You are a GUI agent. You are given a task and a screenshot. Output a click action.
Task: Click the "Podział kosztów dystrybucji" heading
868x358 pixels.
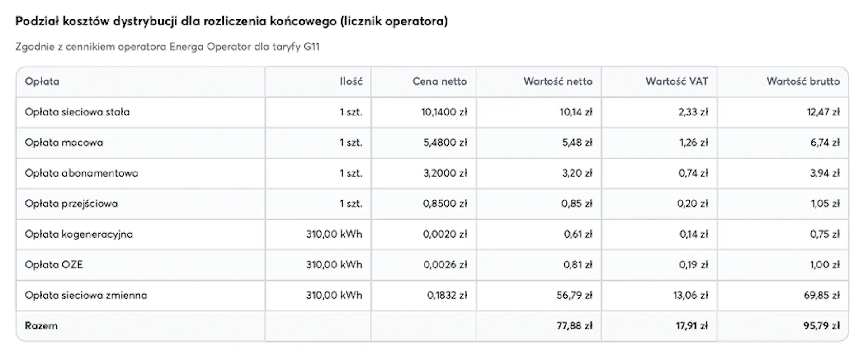pos(231,21)
